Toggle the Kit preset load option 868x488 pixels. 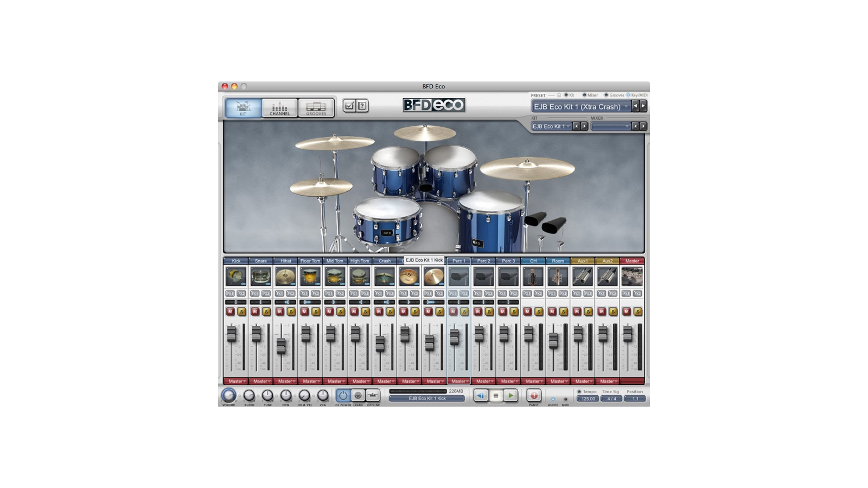[566, 95]
